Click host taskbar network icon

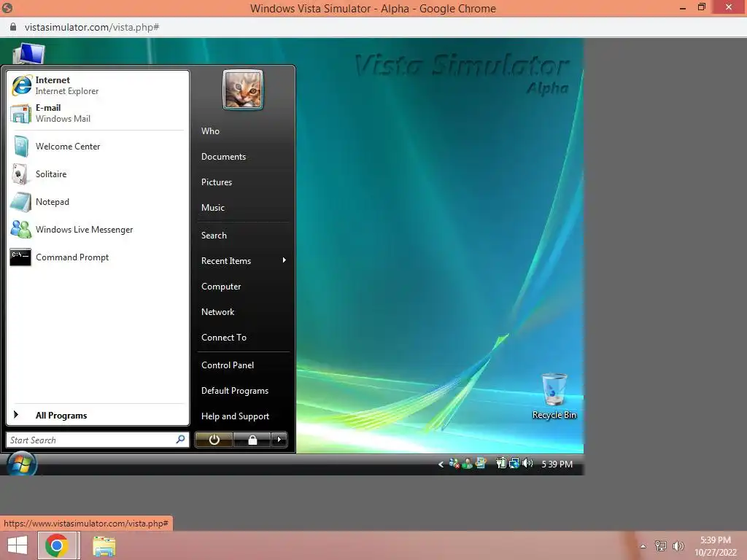click(661, 545)
